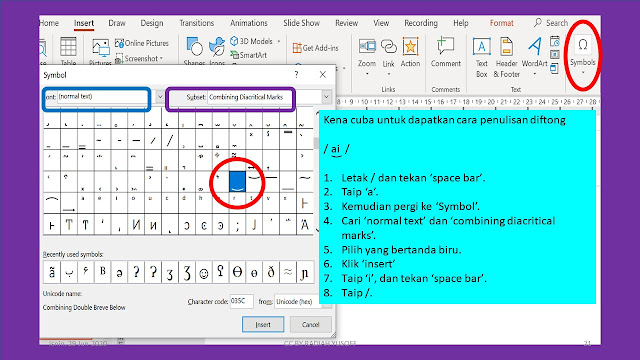Pick the ð (eth) recently used symbol
The width and height of the screenshot is (640, 360).
[271, 272]
